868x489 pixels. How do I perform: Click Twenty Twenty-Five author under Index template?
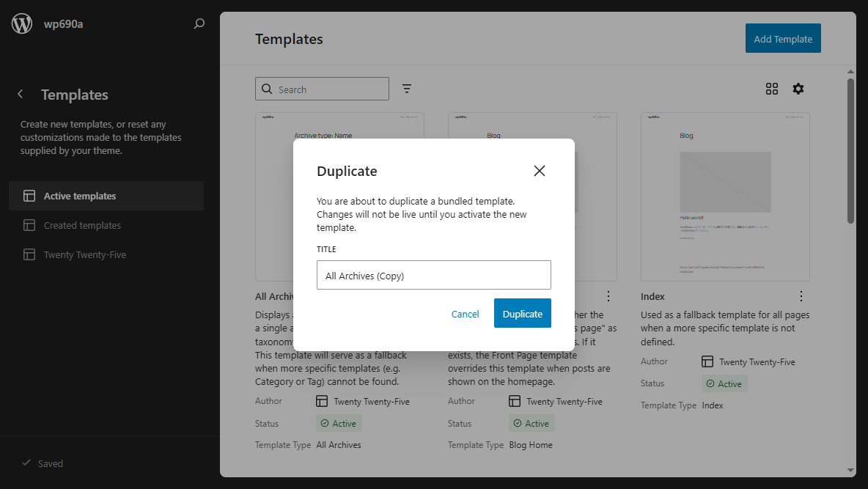(757, 362)
